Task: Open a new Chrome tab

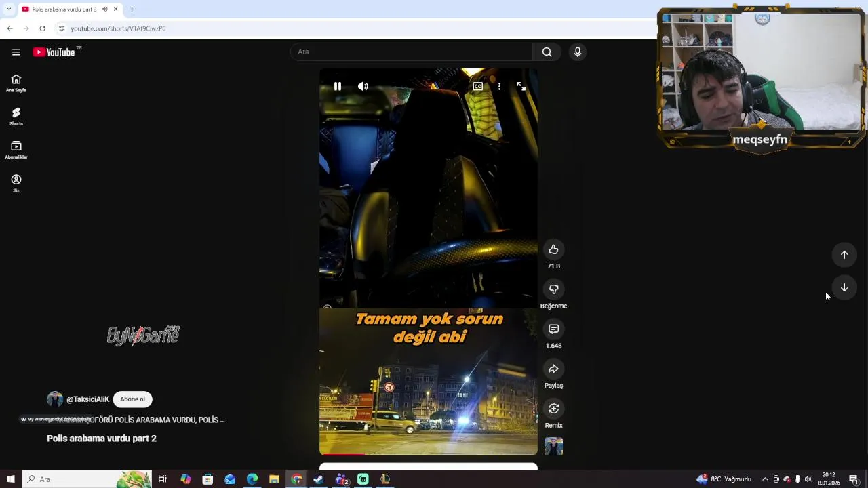Action: (132, 9)
